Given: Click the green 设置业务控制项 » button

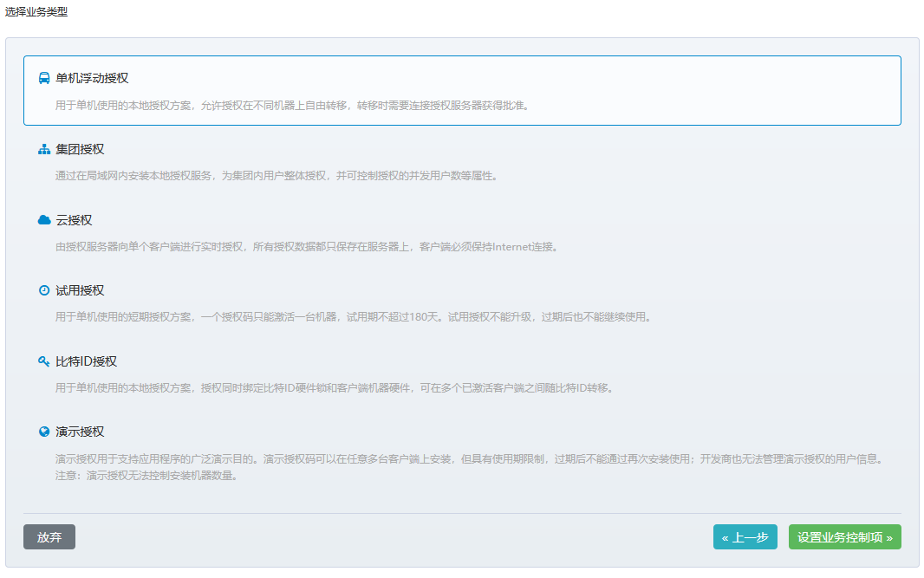Looking at the screenshot, I should point(844,536).
